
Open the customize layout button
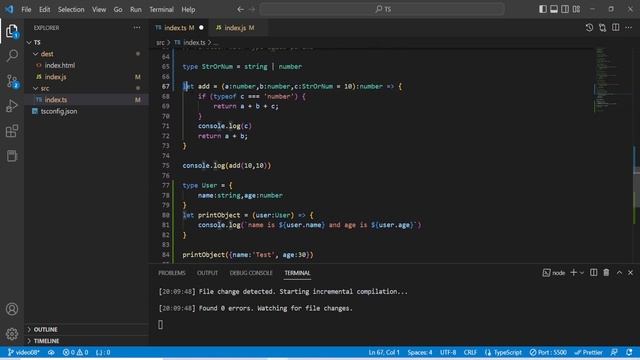(576, 9)
